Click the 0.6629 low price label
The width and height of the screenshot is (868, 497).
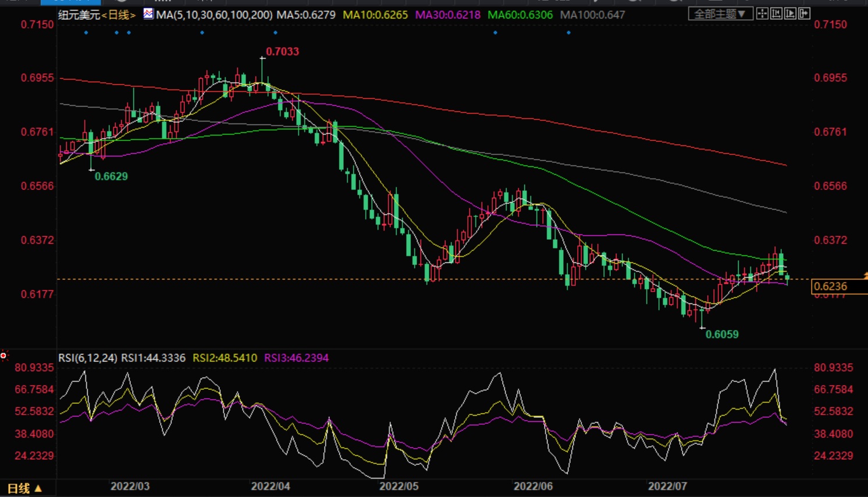click(111, 176)
